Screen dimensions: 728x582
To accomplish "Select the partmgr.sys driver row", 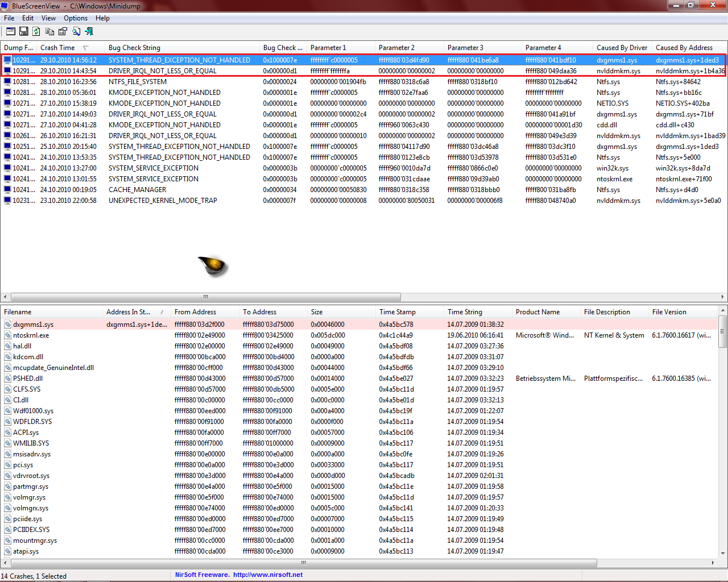I will point(359,487).
